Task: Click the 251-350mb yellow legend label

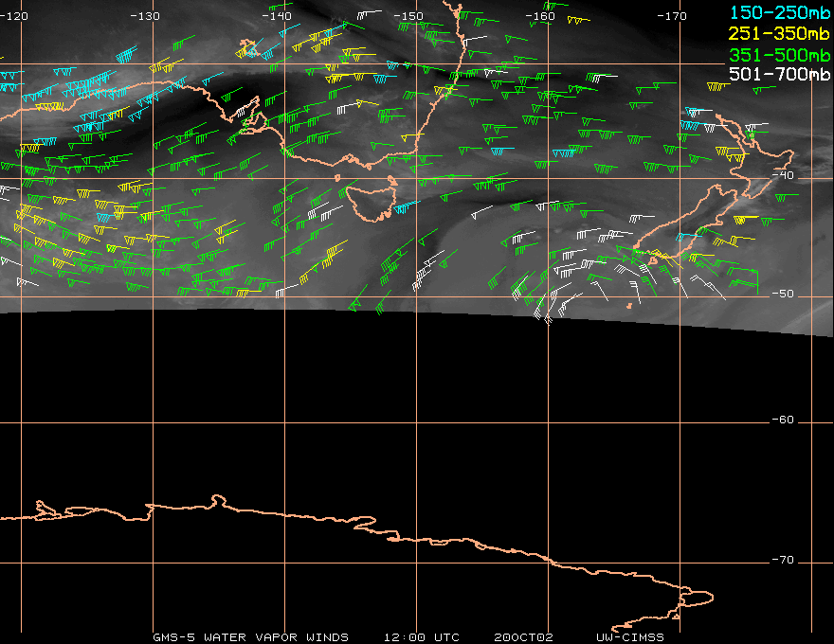Action: (x=780, y=33)
